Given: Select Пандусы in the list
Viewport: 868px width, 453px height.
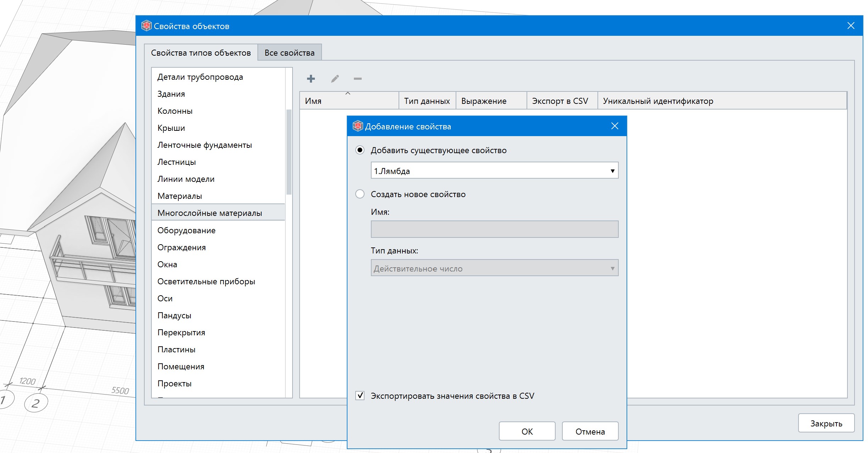Looking at the screenshot, I should point(218,315).
